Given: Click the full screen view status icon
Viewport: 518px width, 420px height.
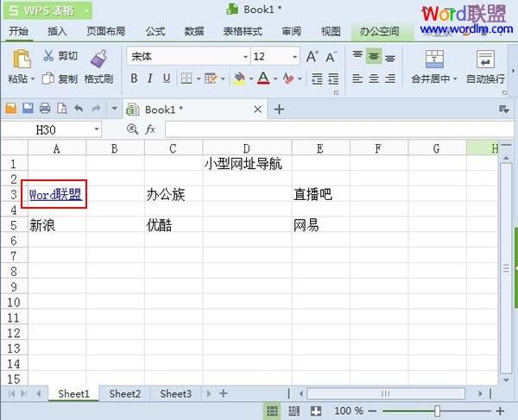Looking at the screenshot, I should pyautogui.click(x=316, y=411).
